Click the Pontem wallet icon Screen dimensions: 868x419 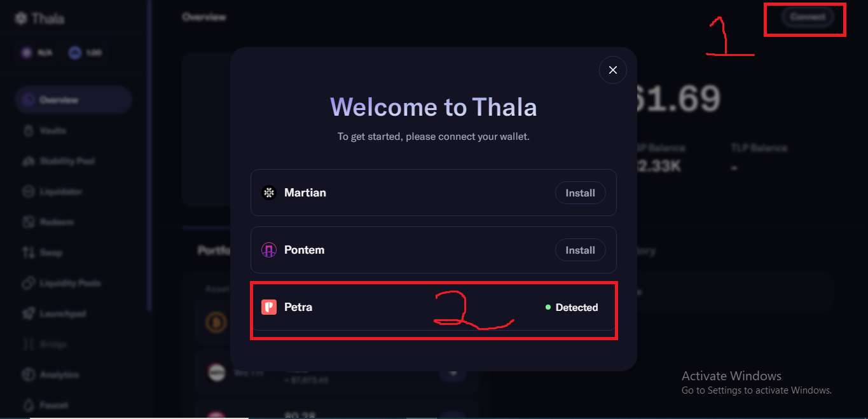click(x=269, y=250)
